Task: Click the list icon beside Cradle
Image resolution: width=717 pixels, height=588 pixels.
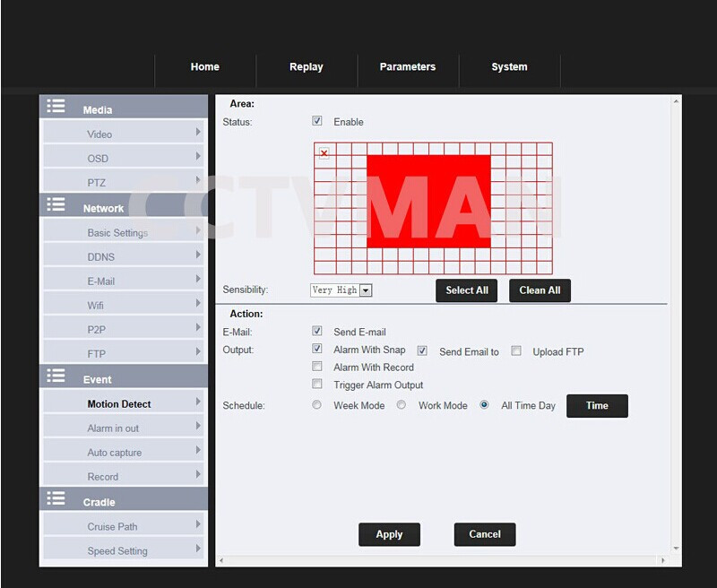Action: [x=56, y=499]
